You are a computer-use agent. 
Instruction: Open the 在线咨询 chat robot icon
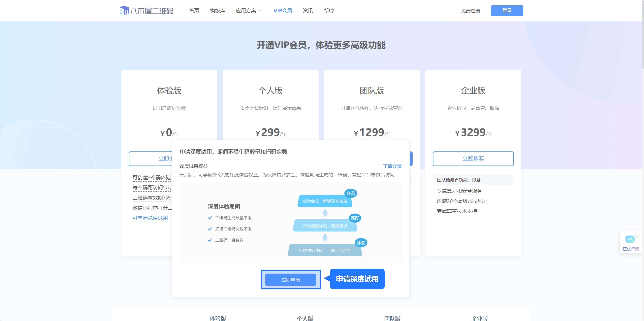point(630,239)
